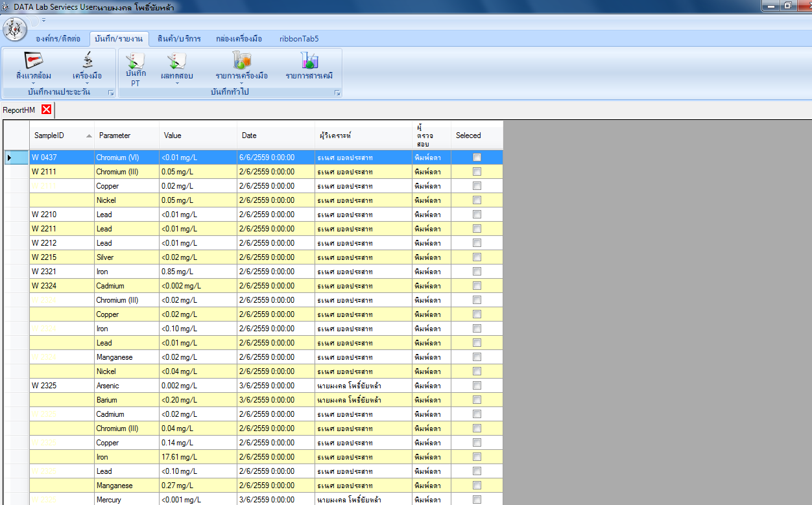812x505 pixels.
Task: Sort by the SampleID column header
Action: coord(49,135)
